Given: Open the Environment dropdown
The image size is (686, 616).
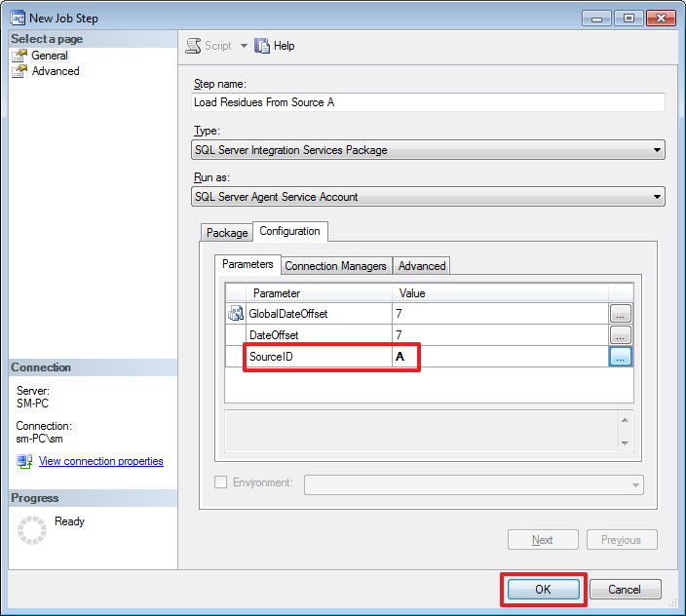Looking at the screenshot, I should tap(474, 484).
